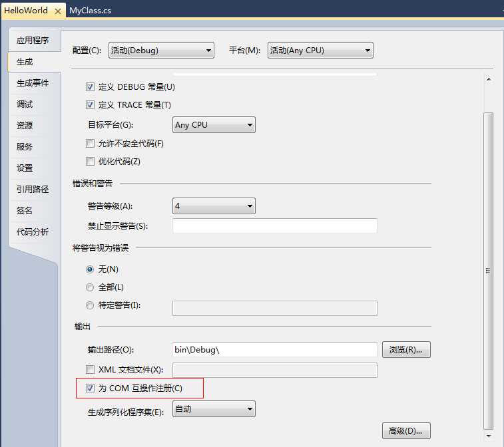Click the scrollbar up arrow
Image resolution: width=504 pixels, height=447 pixels.
point(489,79)
